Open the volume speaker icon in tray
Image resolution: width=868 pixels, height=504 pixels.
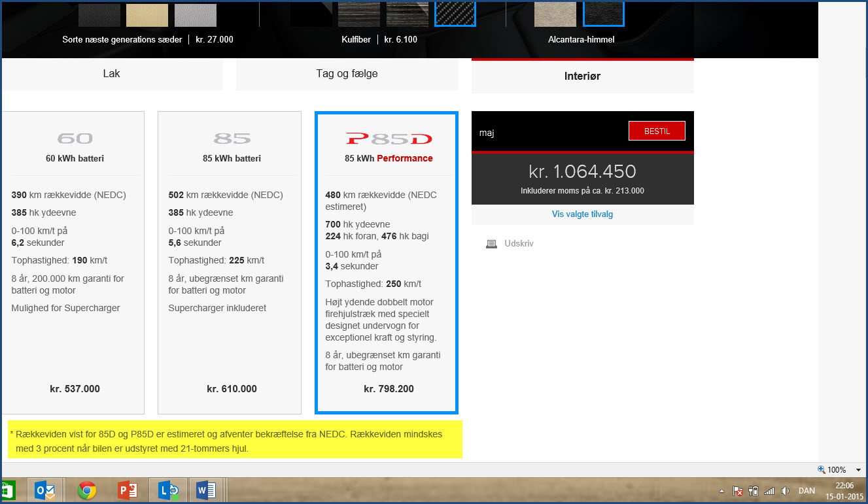pos(786,491)
